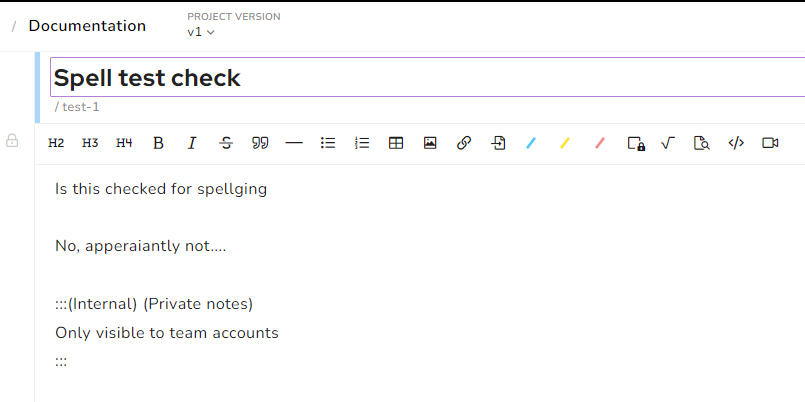The image size is (805, 402).
Task: Toggle bold formatting
Action: pyautogui.click(x=158, y=143)
